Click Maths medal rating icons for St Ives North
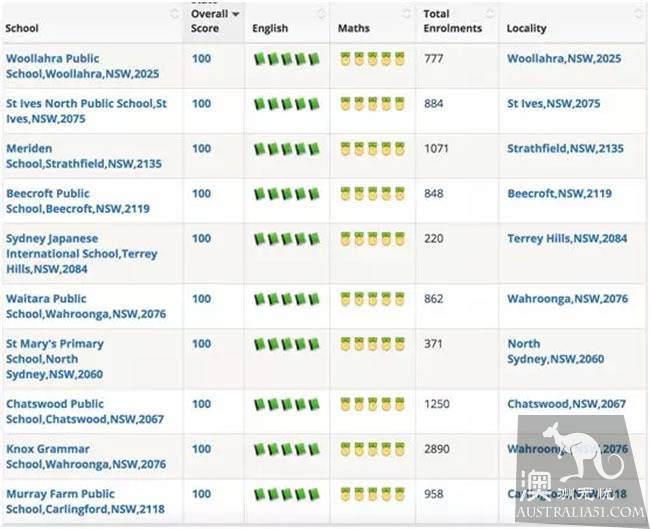This screenshot has width=650, height=529. coord(372,104)
